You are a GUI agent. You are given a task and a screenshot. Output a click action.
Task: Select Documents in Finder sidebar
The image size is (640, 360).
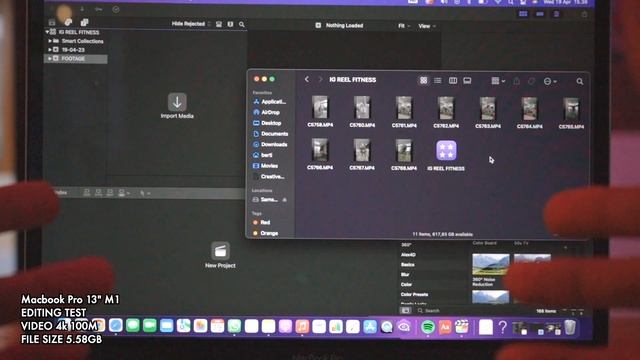(271, 133)
